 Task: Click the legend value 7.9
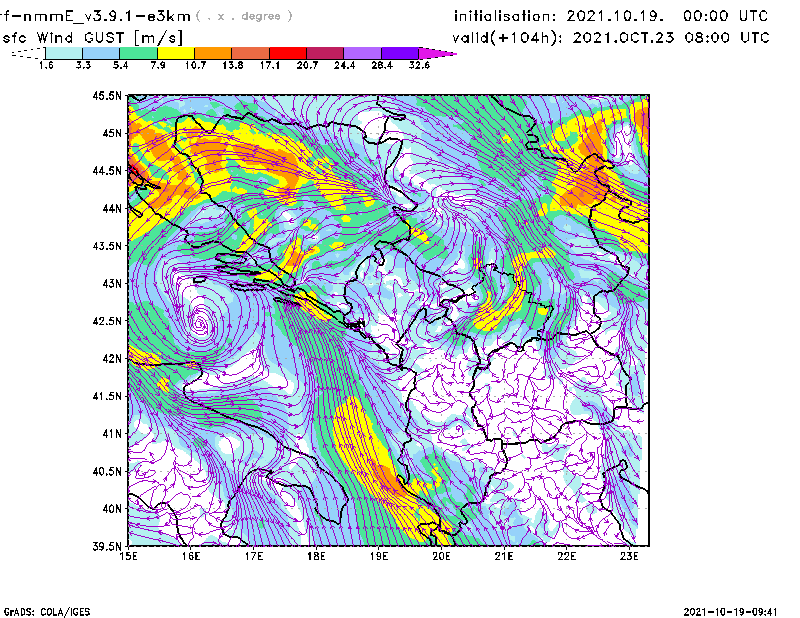(x=158, y=65)
